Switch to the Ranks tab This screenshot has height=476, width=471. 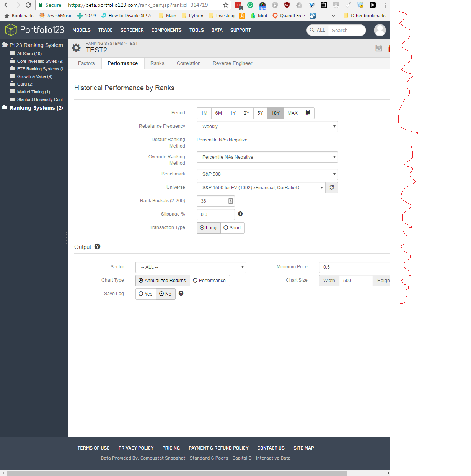pyautogui.click(x=157, y=63)
